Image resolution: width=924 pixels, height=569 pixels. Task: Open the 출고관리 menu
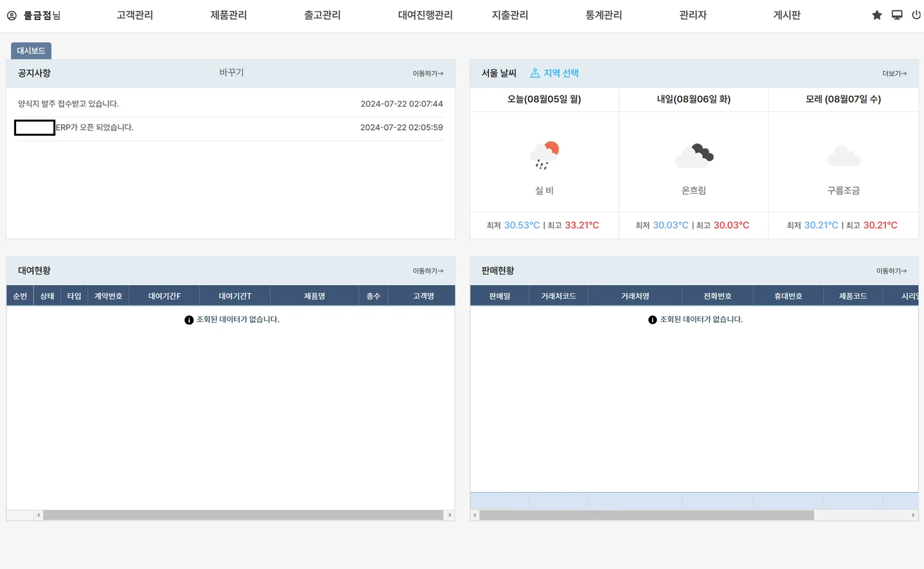(x=322, y=15)
